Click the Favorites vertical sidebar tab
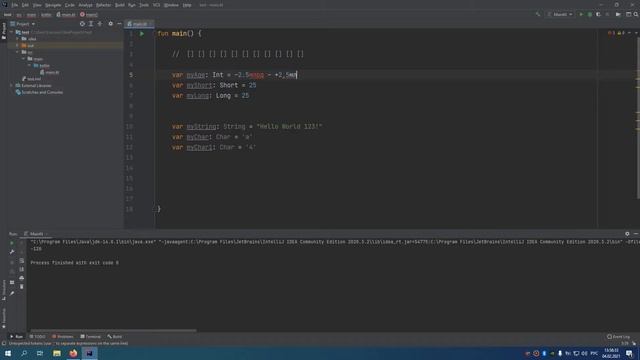Image resolution: width=640 pixels, height=360 pixels. (4, 318)
